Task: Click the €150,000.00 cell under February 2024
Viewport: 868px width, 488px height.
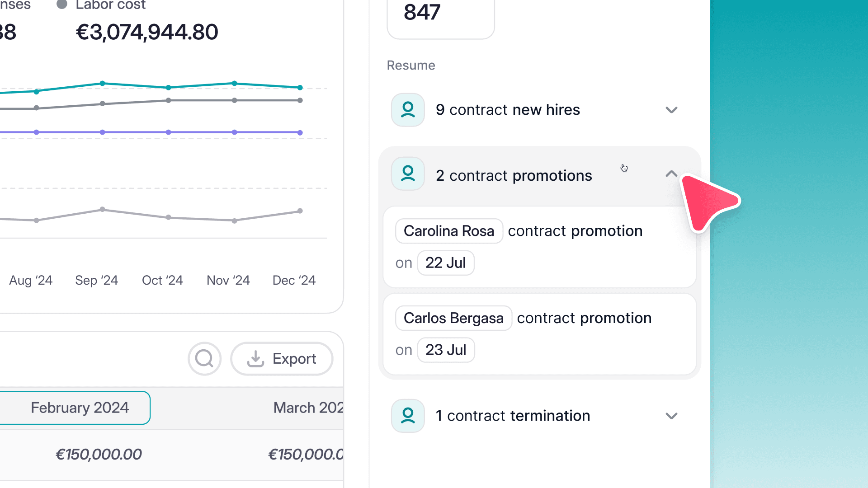Action: click(99, 454)
